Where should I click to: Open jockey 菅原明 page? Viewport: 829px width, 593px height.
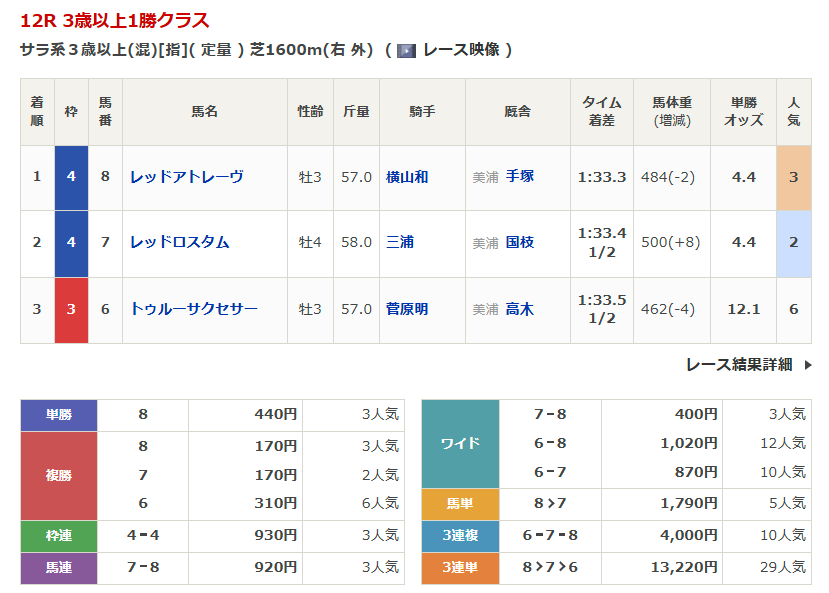(407, 309)
